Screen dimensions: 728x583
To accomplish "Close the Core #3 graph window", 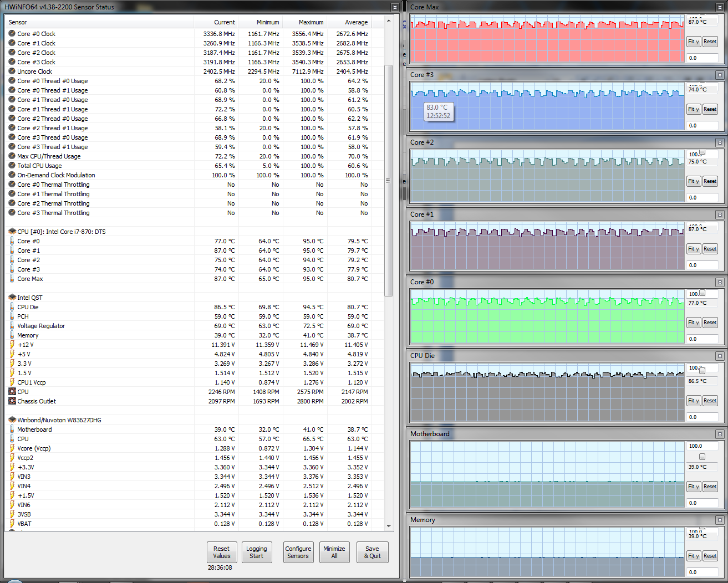I will [x=720, y=75].
